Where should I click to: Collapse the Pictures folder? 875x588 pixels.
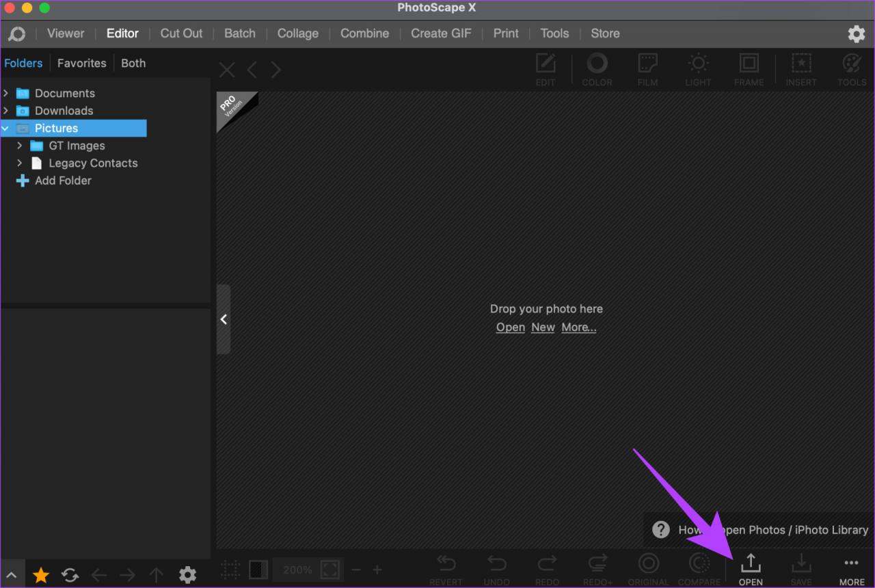pos(6,128)
